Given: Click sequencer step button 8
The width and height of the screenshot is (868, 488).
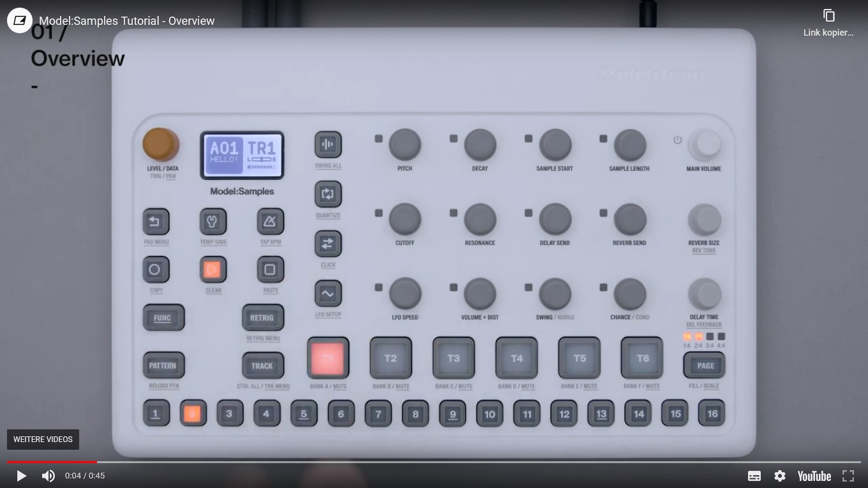Looking at the screenshot, I should pos(415,413).
